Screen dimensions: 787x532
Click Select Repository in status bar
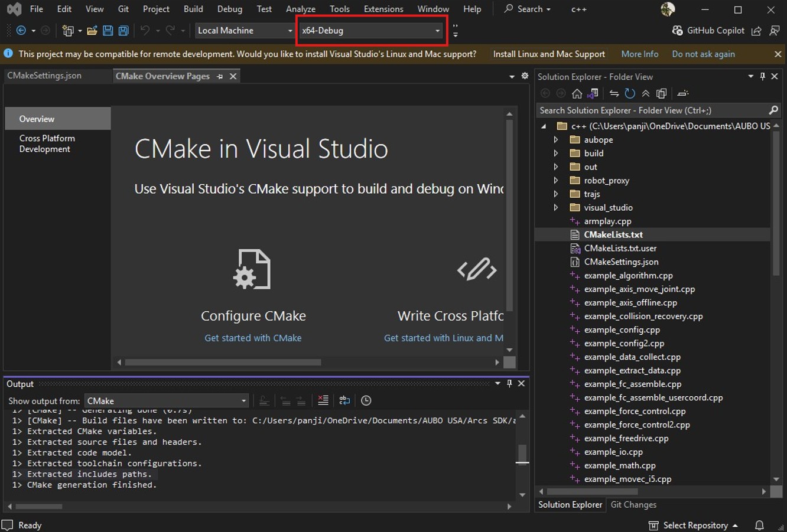(695, 526)
